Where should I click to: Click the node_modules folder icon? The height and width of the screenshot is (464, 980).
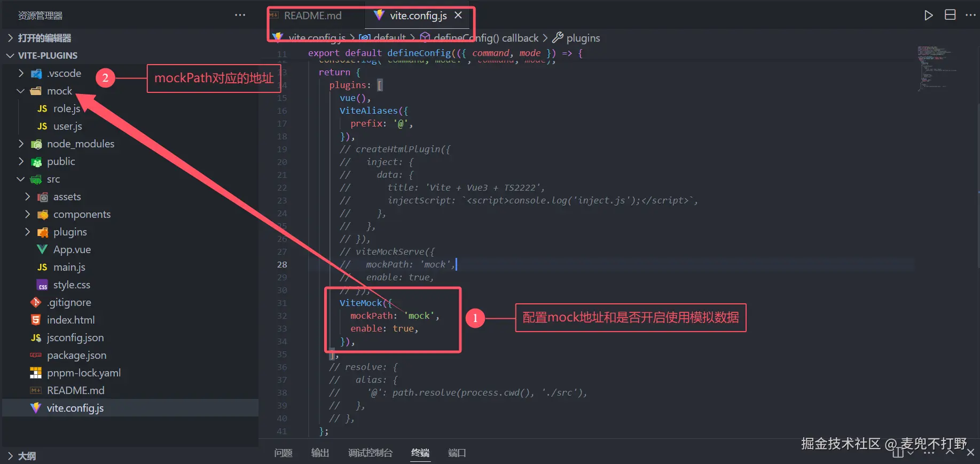coord(36,144)
